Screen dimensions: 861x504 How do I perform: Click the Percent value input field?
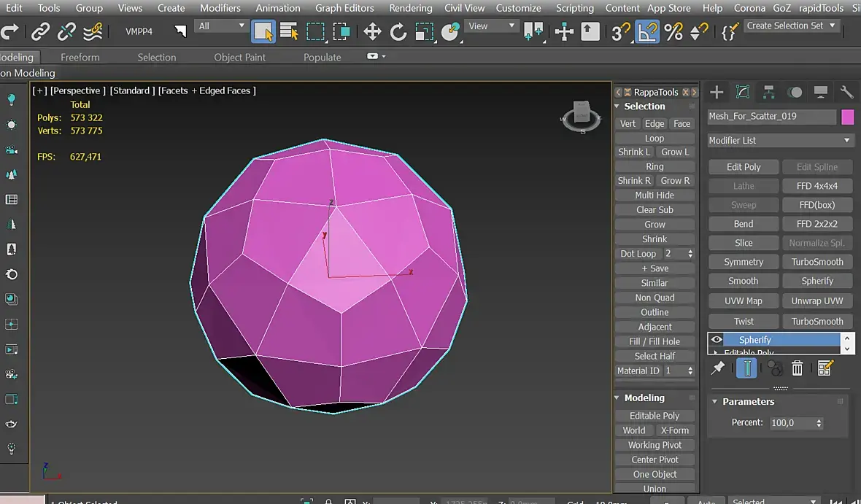pyautogui.click(x=791, y=423)
